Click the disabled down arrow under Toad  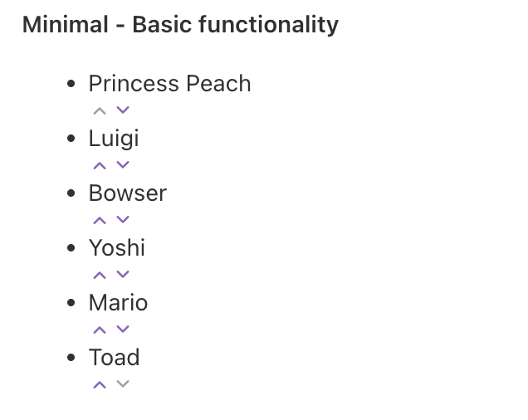[123, 384]
